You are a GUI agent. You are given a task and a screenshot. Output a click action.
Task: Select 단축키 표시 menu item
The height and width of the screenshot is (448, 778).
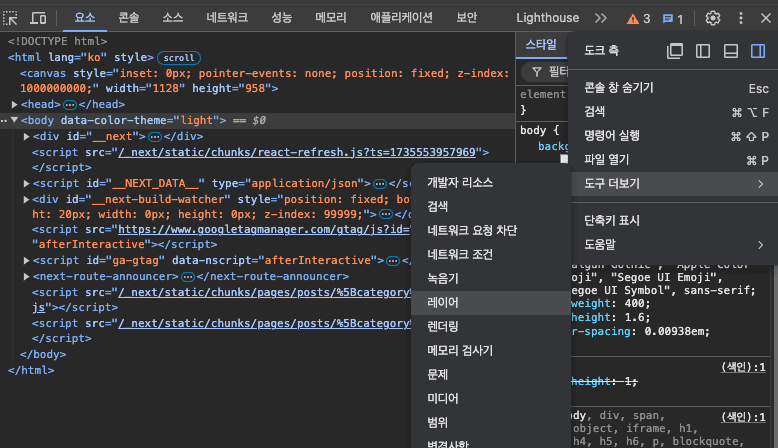coord(675,220)
